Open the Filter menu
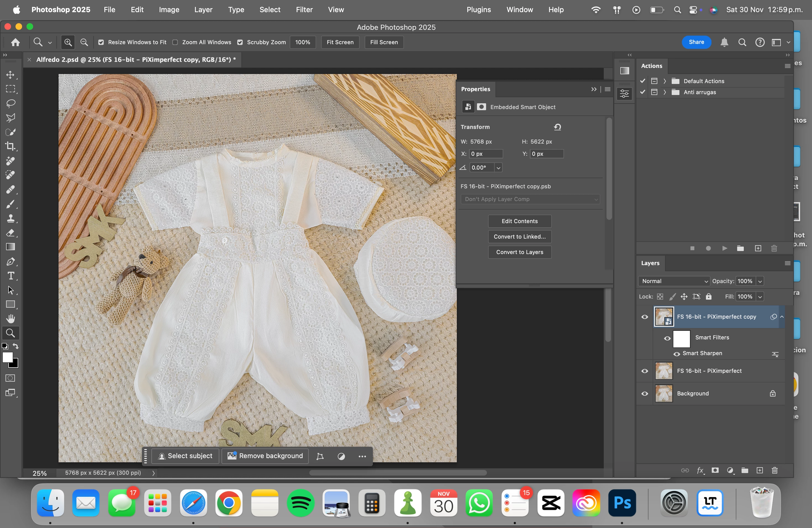Viewport: 812px width, 528px height. click(x=304, y=10)
